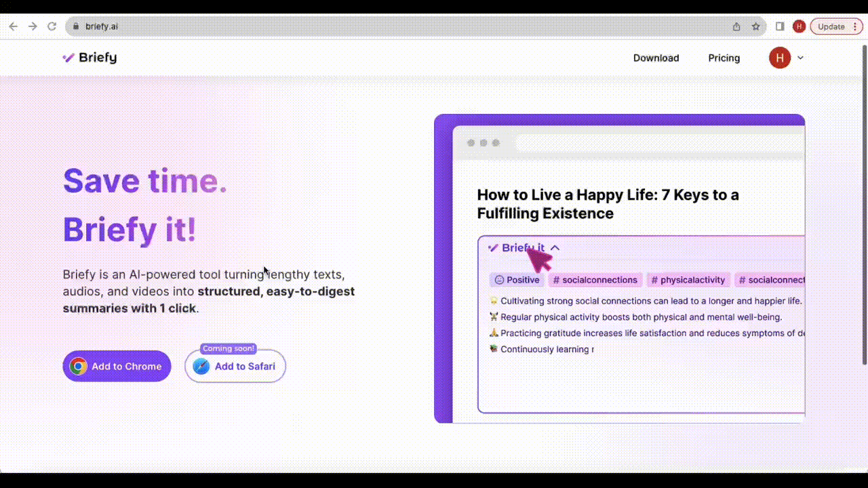868x488 pixels.
Task: Click the lock icon in the address bar
Action: pos(76,26)
